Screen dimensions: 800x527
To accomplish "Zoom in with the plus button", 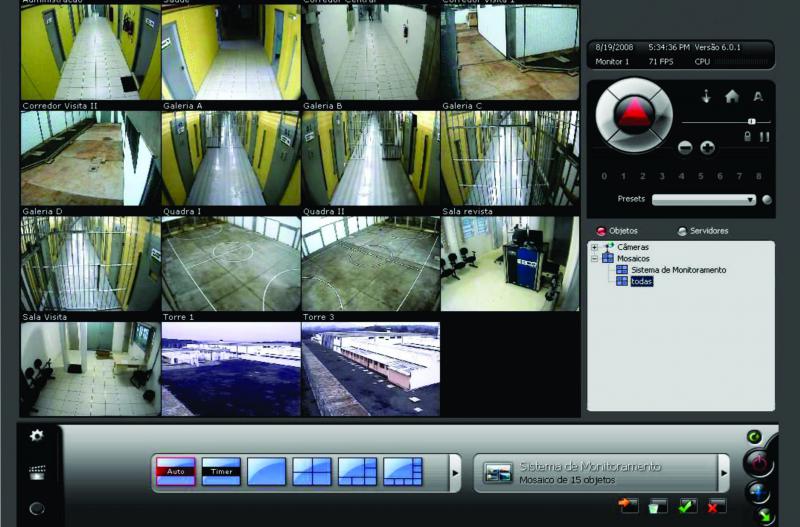I will 707,148.
